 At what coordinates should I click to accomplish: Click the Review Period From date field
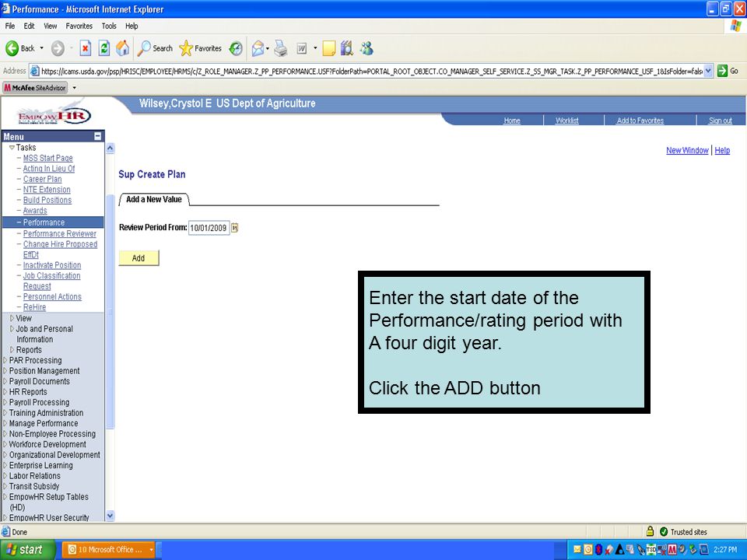tap(209, 228)
